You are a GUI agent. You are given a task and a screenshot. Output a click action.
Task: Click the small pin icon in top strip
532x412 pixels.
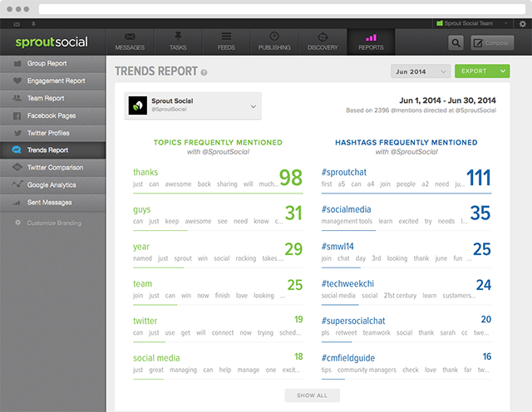tap(33, 24)
